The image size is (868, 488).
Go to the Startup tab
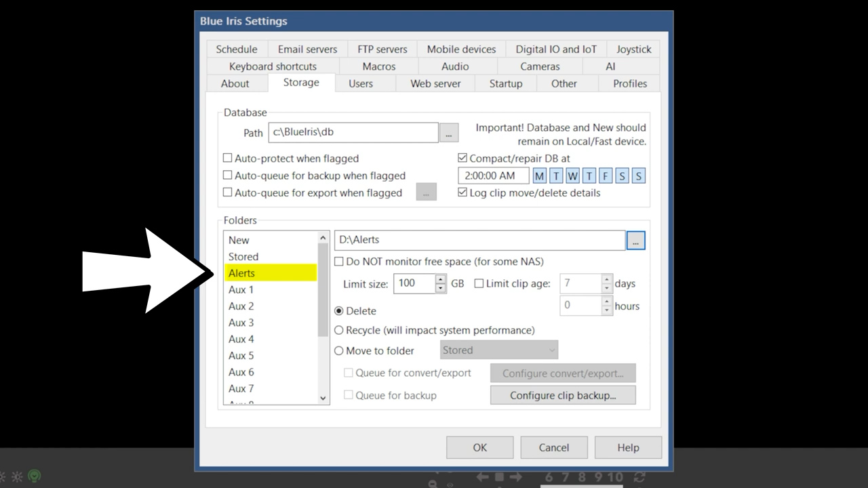click(x=506, y=83)
